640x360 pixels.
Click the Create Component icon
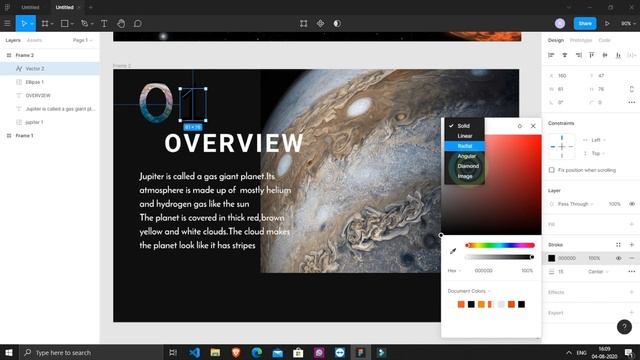click(x=320, y=24)
